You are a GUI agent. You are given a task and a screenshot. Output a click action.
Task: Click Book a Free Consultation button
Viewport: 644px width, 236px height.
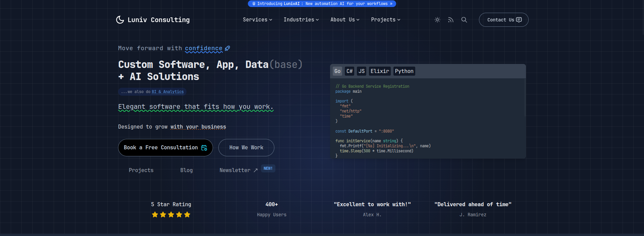coord(165,148)
